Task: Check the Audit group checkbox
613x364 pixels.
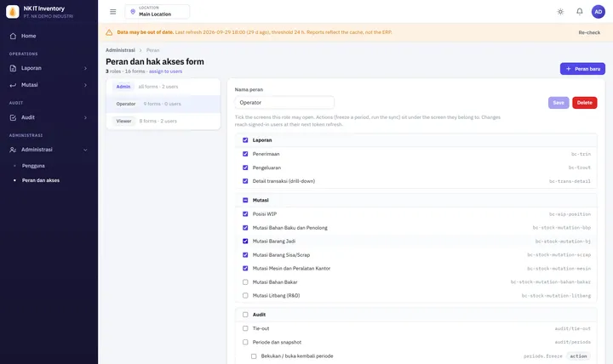Action: [x=245, y=315]
